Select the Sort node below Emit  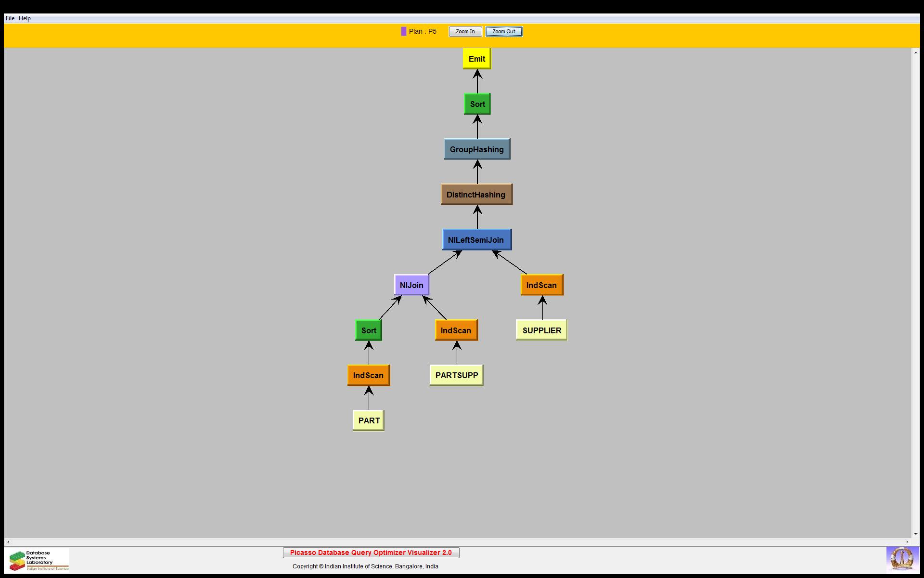point(477,104)
